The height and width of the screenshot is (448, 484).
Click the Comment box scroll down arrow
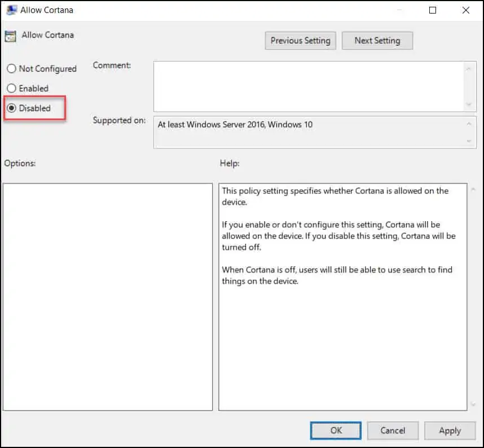(x=469, y=104)
